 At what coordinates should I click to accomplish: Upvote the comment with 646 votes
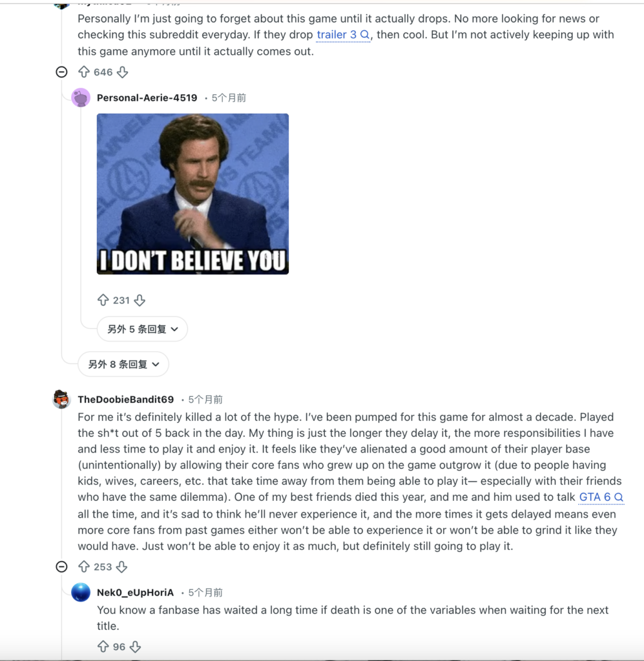coord(84,72)
